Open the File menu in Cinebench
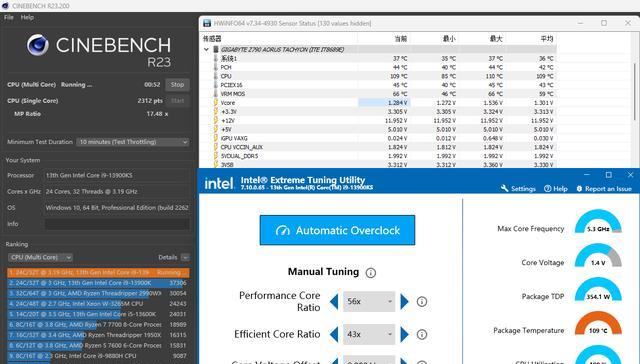This screenshot has width=640, height=364. coord(9,17)
